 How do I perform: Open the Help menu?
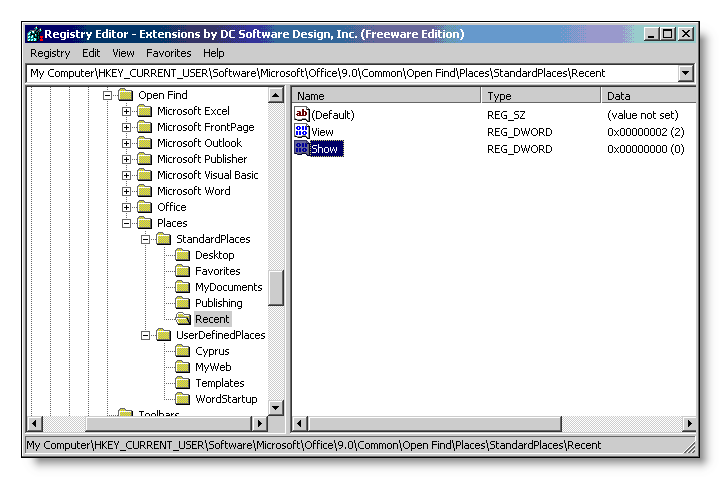pyautogui.click(x=214, y=53)
